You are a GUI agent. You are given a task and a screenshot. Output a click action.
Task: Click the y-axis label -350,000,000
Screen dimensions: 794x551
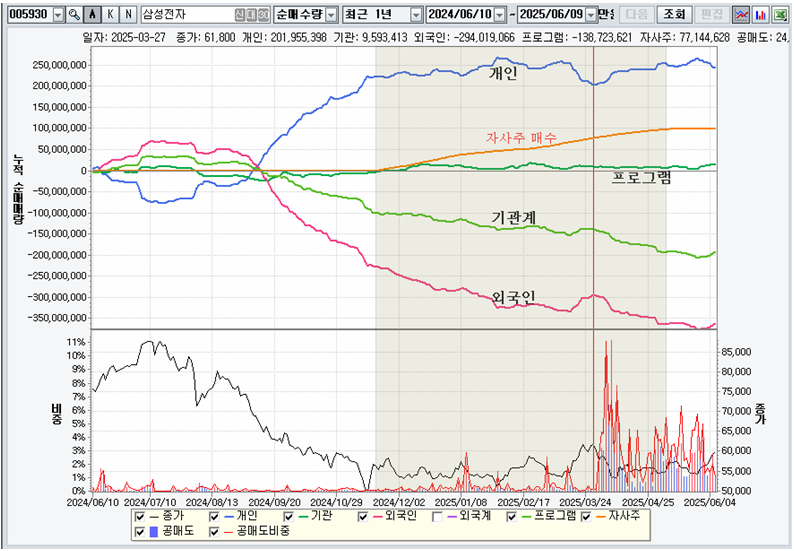pyautogui.click(x=57, y=318)
